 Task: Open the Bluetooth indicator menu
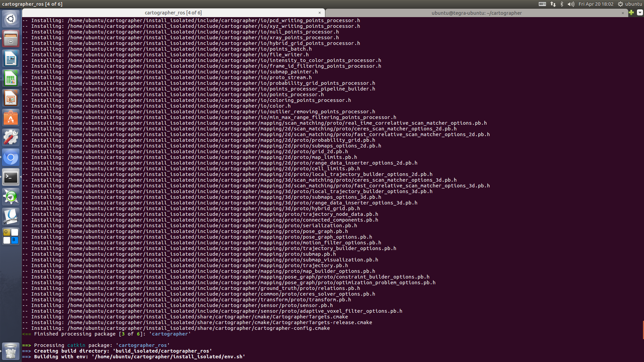[562, 4]
